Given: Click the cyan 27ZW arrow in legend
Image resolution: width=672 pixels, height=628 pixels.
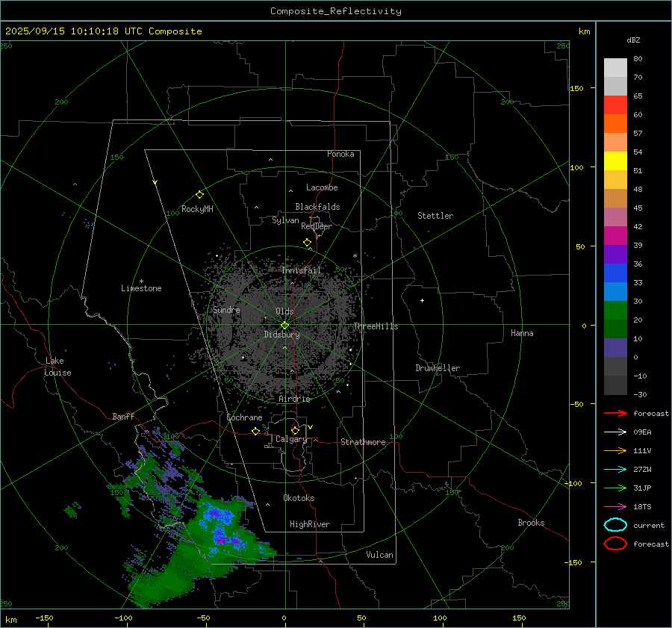Looking at the screenshot, I should coord(615,470).
